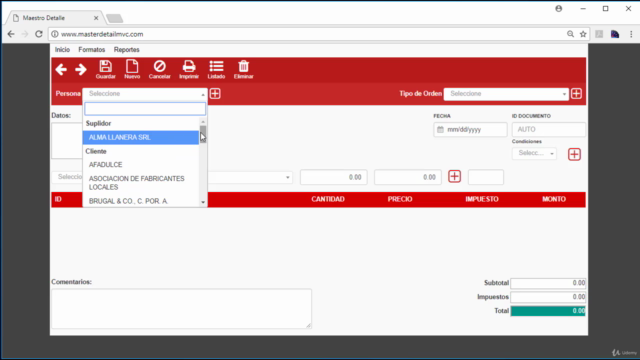This screenshot has width=640, height=360.
Task: Open the Reportes menu
Action: [x=127, y=50]
